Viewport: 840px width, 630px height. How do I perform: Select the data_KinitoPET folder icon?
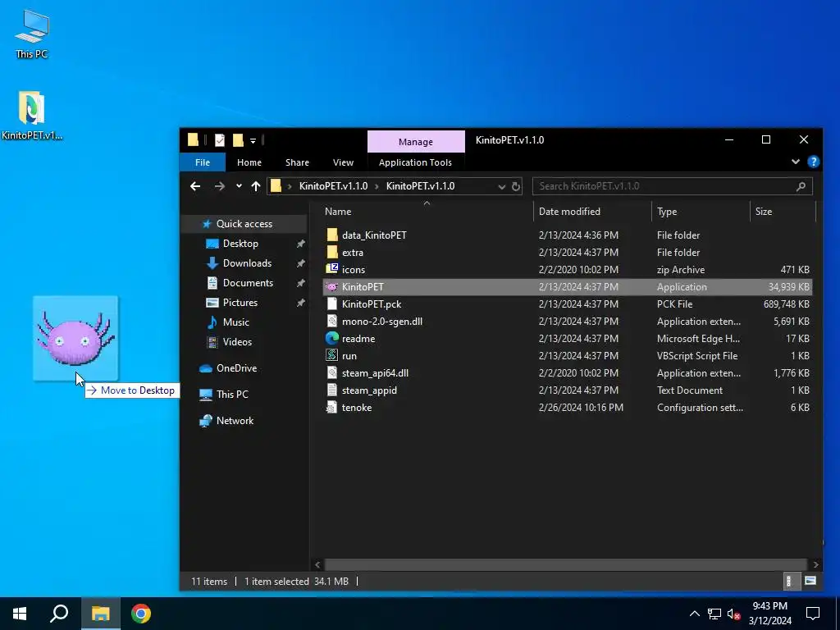click(332, 235)
